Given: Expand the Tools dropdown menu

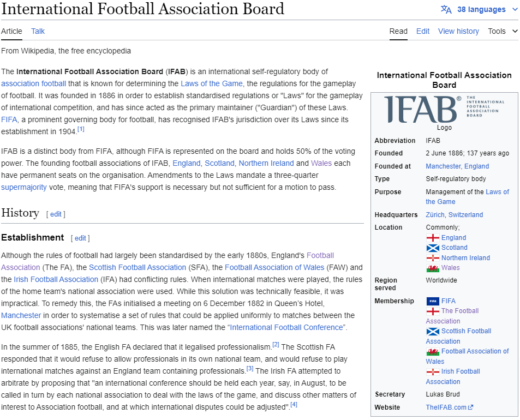Looking at the screenshot, I should coord(503,31).
